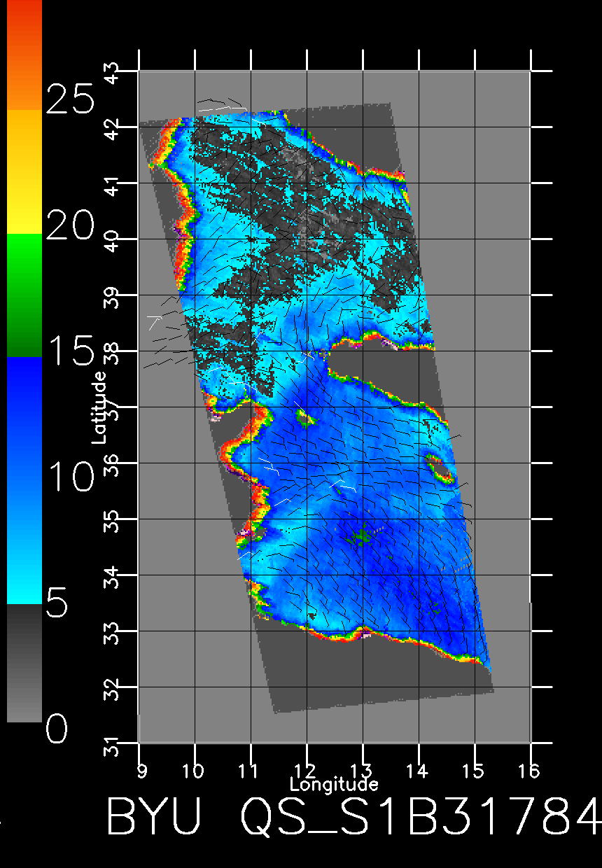Click the color scale label 0
602x868 pixels.
click(57, 730)
